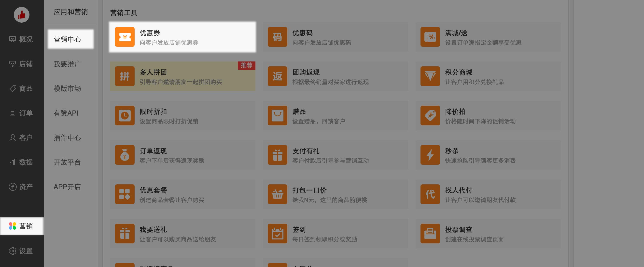Open the 限时折扣 title link
Image resolution: width=644 pixels, height=267 pixels.
(x=153, y=111)
